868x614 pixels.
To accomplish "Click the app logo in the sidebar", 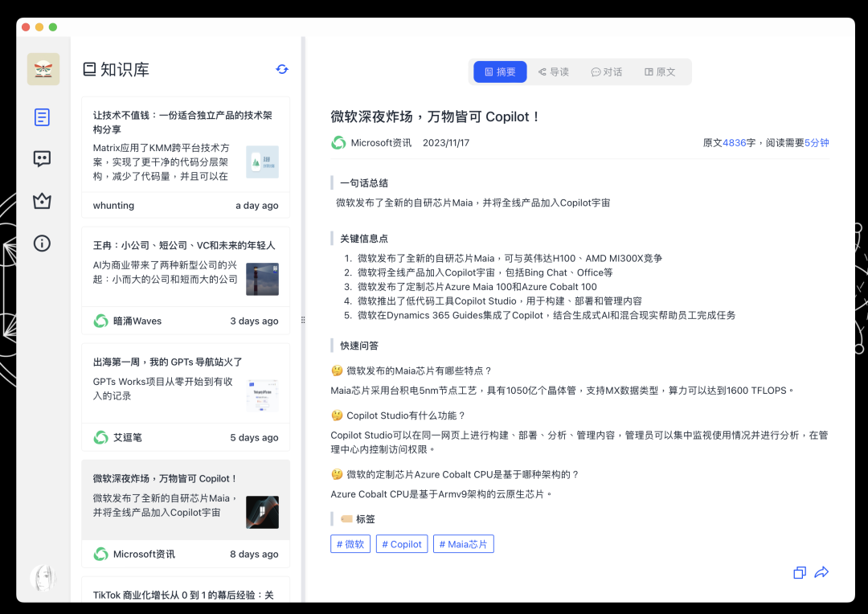I will coord(43,69).
